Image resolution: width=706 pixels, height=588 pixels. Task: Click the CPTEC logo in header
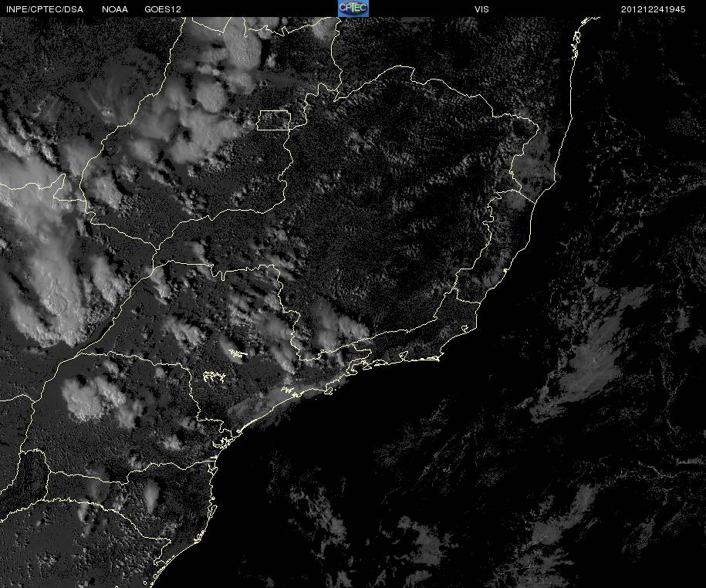(x=353, y=8)
